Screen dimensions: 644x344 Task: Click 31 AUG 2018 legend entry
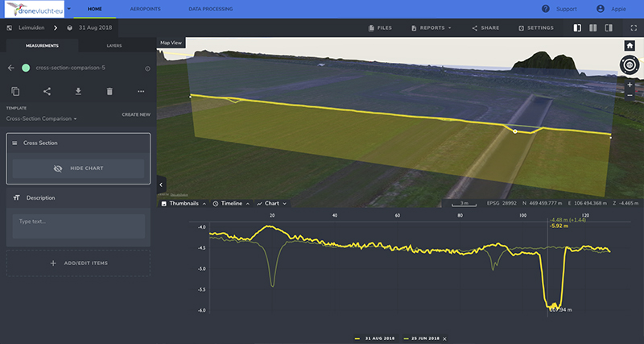click(374, 338)
